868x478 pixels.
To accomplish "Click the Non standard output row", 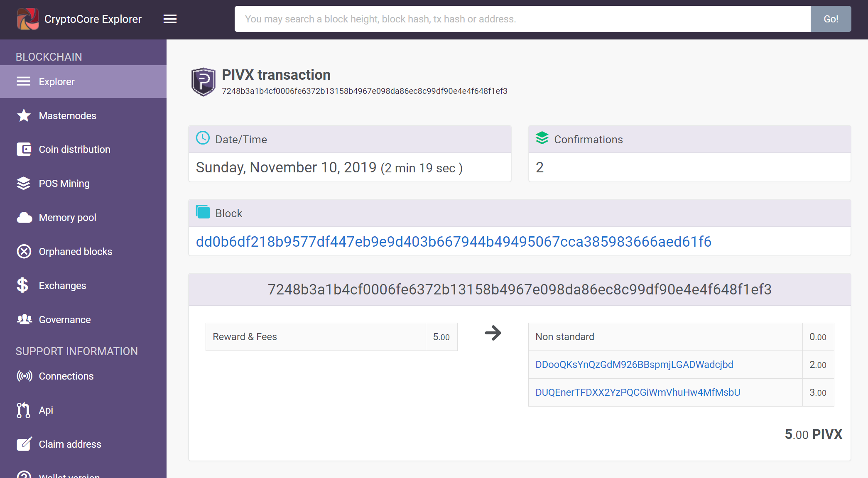I will (x=681, y=337).
